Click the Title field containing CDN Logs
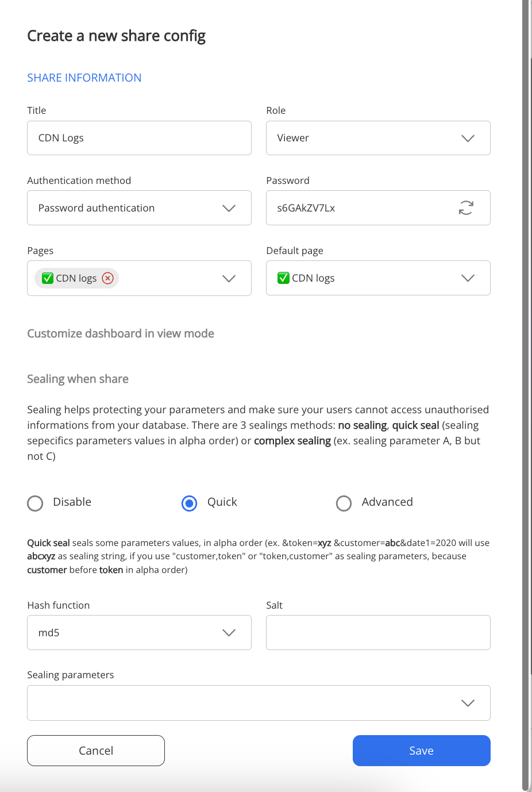The image size is (532, 792). (139, 138)
